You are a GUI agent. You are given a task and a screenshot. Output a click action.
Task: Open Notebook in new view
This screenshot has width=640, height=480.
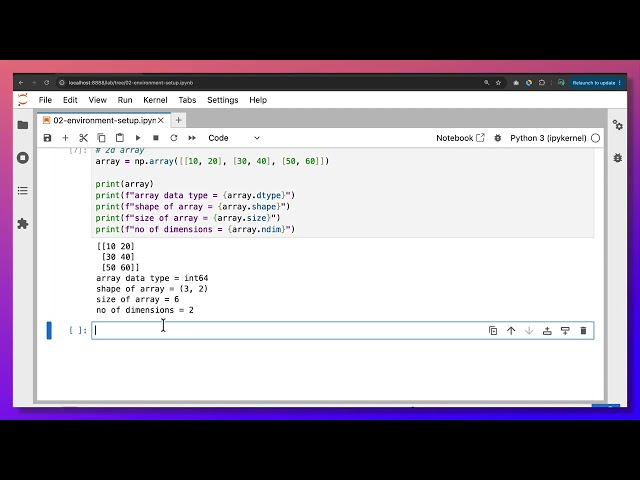click(x=460, y=138)
